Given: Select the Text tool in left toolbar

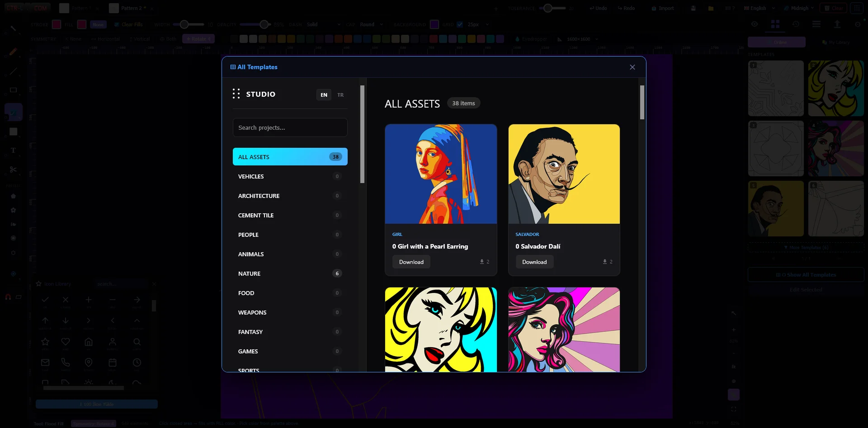Looking at the screenshot, I should coord(13,151).
